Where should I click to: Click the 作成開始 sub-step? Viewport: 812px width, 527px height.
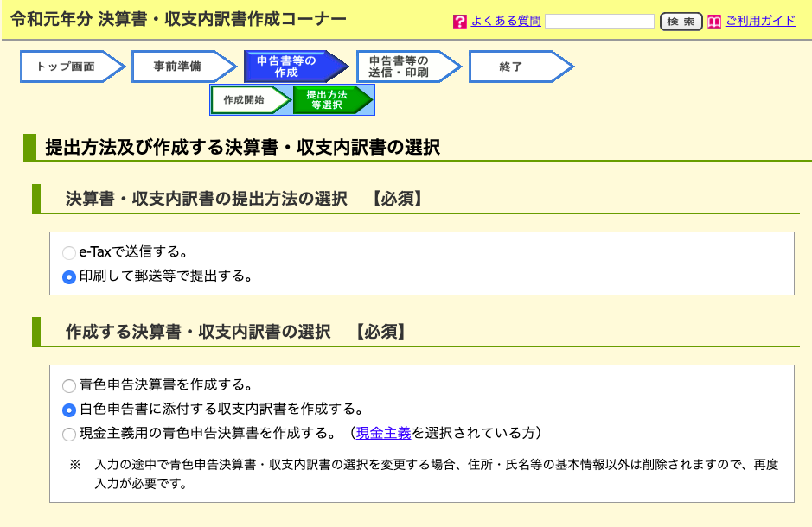pyautogui.click(x=251, y=100)
